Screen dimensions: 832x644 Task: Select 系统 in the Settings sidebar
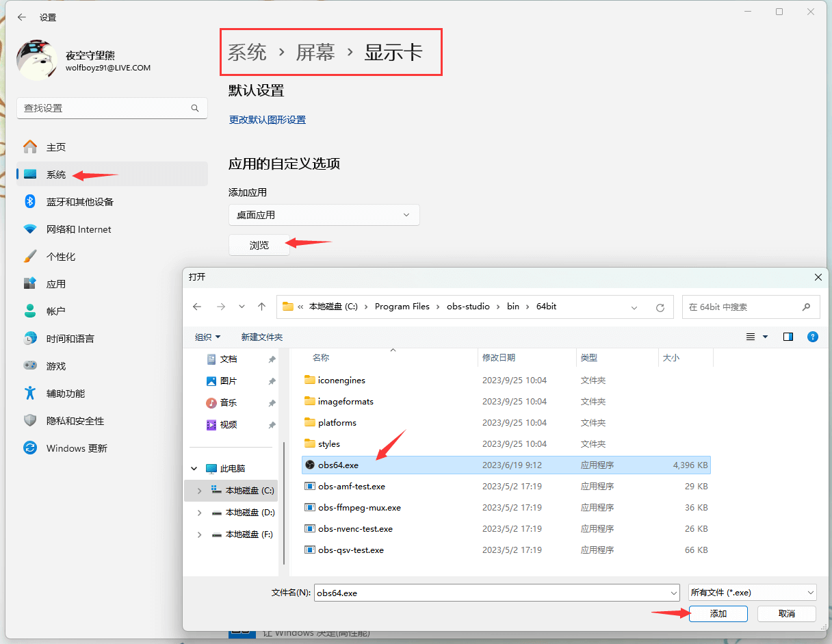coord(112,175)
